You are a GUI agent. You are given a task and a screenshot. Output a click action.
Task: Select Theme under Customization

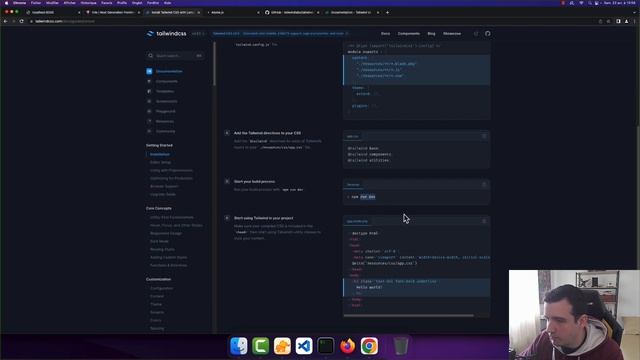coord(156,304)
